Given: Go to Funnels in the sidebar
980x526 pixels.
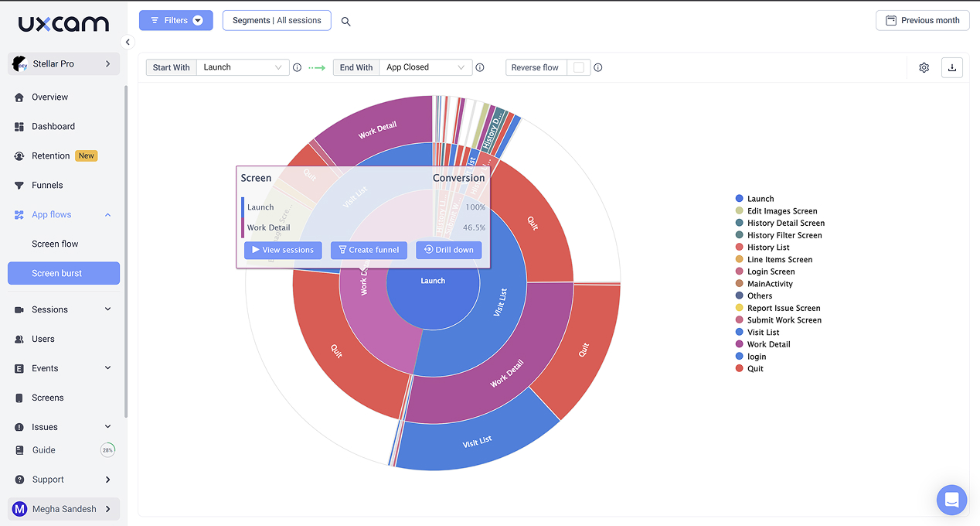Looking at the screenshot, I should tap(47, 185).
